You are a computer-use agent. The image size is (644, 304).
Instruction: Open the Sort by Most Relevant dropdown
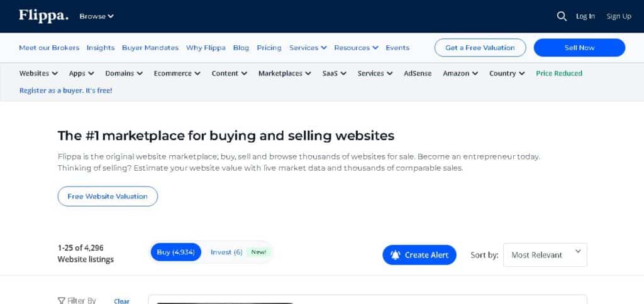click(545, 255)
